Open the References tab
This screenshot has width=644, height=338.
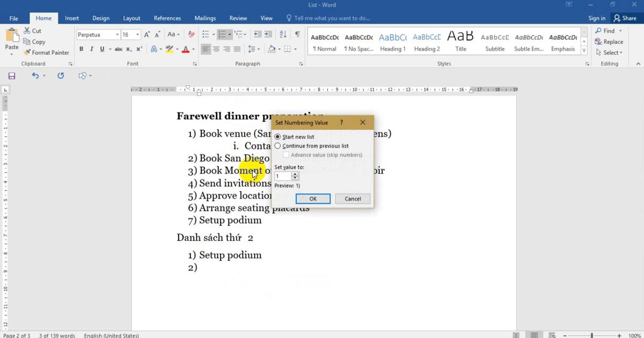pos(167,18)
